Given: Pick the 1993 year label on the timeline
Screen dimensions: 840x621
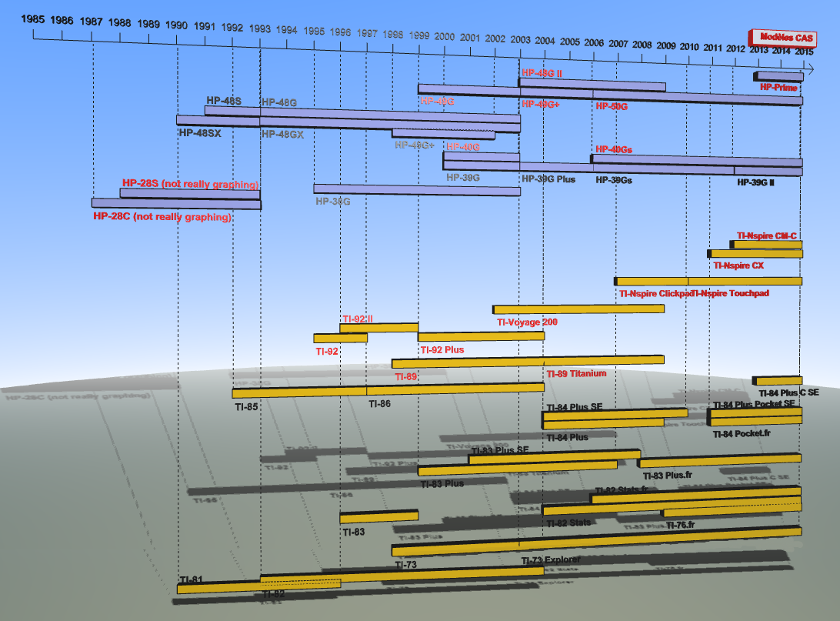Looking at the screenshot, I should [260, 28].
